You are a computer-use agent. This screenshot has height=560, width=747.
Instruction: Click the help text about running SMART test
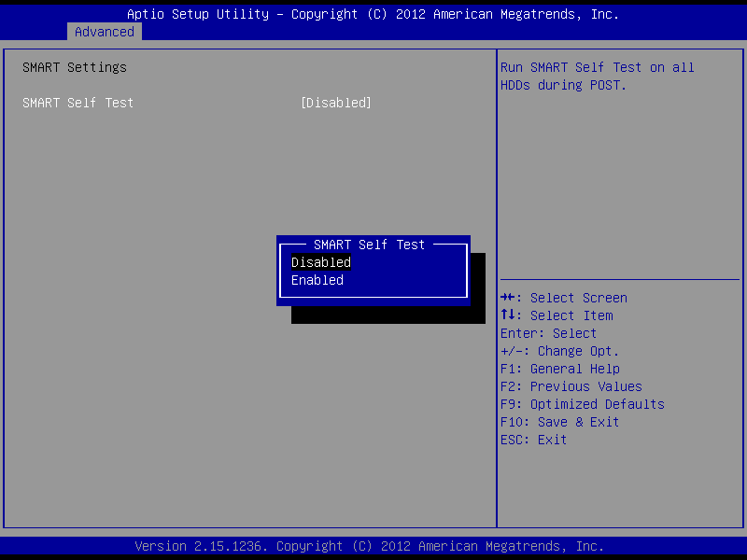pos(597,76)
